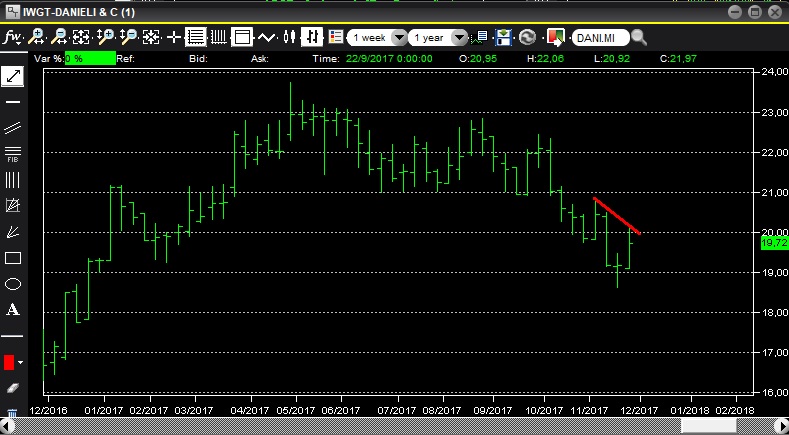Click the Ref: label in the info bar
The image size is (789, 435).
pyautogui.click(x=125, y=58)
